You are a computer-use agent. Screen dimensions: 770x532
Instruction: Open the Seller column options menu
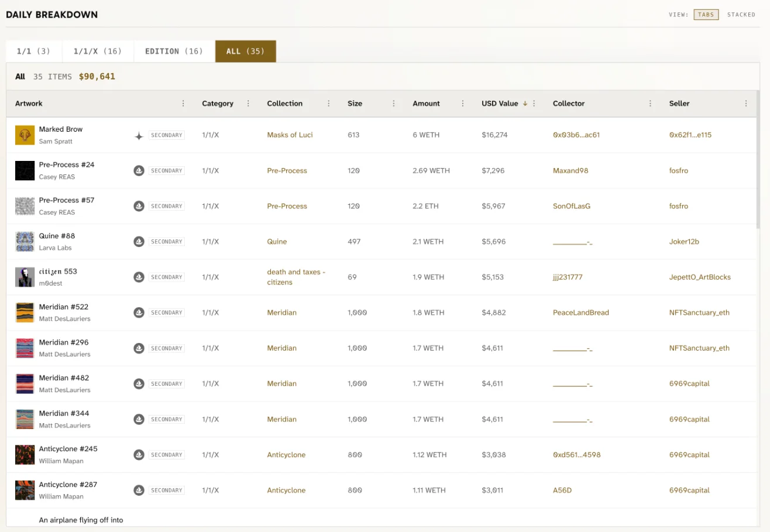pyautogui.click(x=746, y=104)
